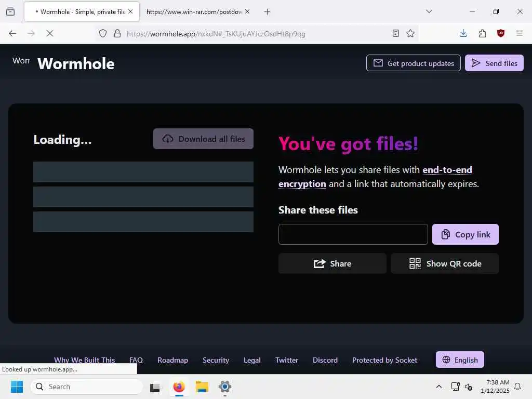Screen dimensions: 532x399
Task: Switch to Wormhole tab
Action: 82,11
